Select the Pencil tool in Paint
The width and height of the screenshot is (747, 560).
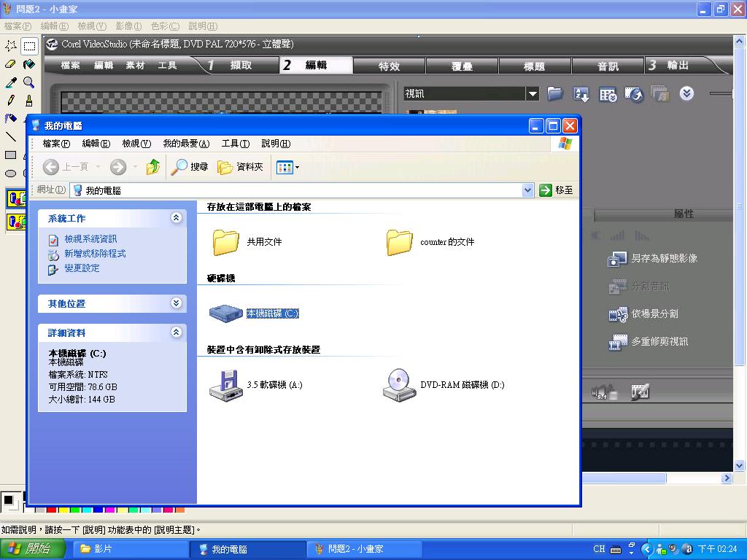tap(11, 100)
